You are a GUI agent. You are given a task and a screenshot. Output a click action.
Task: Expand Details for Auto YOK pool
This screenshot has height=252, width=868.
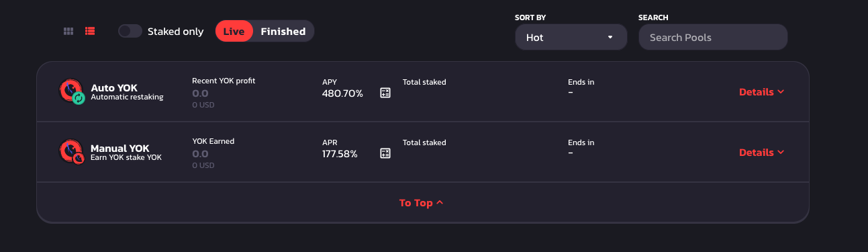(762, 92)
